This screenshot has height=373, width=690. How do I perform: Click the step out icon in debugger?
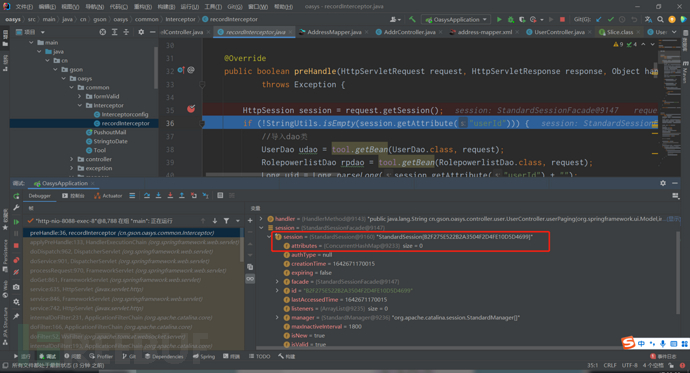click(x=182, y=195)
